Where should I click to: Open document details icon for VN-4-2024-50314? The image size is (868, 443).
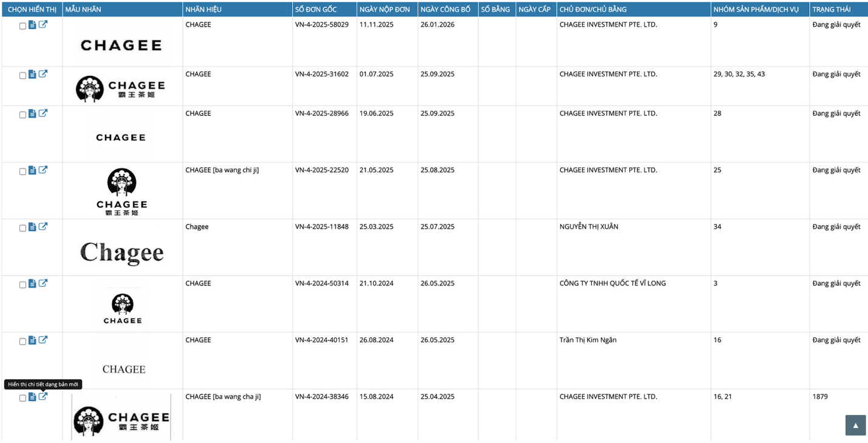click(32, 283)
